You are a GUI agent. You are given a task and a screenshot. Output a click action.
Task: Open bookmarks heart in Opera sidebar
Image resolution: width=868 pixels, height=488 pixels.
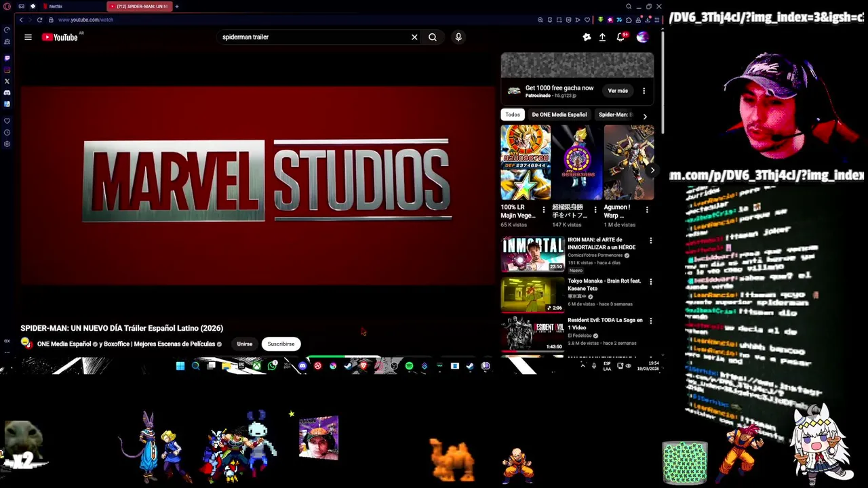click(7, 121)
